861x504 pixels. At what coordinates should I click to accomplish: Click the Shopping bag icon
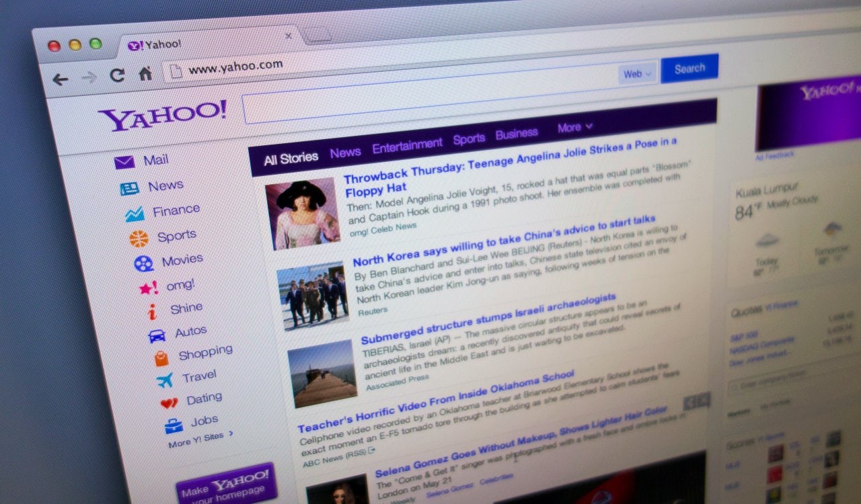tap(161, 358)
